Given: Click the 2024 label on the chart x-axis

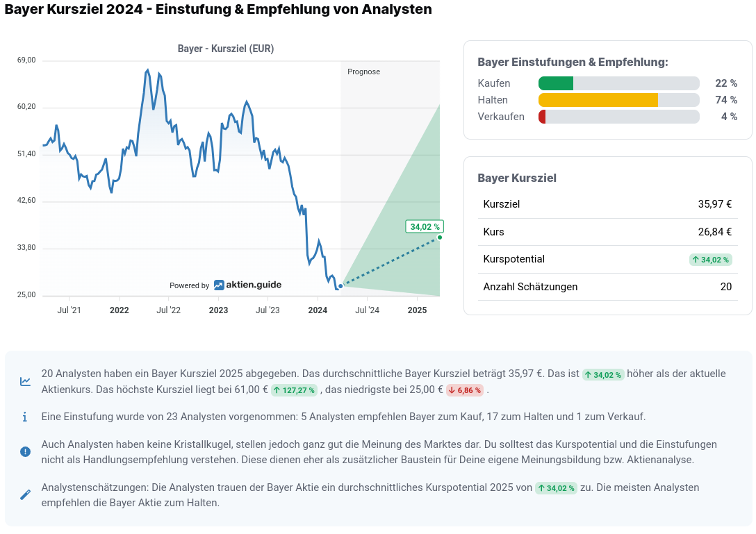Looking at the screenshot, I should 318,310.
